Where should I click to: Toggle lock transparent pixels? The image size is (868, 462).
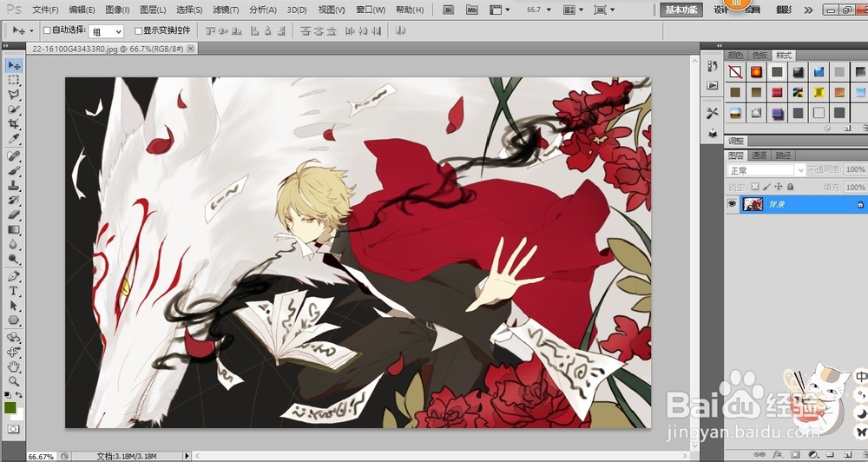point(755,188)
